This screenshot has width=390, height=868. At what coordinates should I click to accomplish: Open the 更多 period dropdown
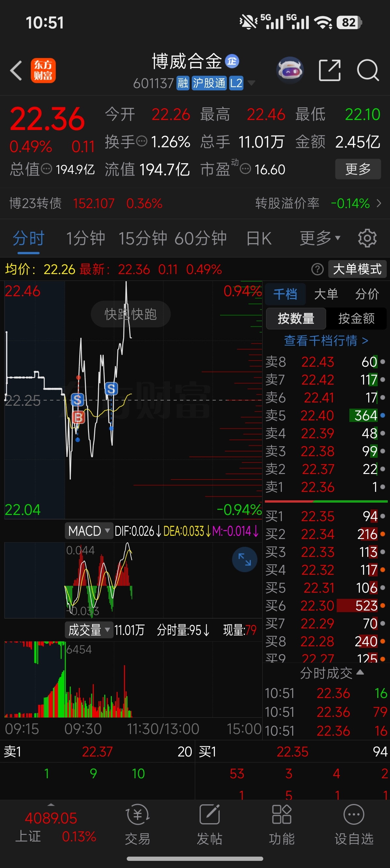point(320,238)
